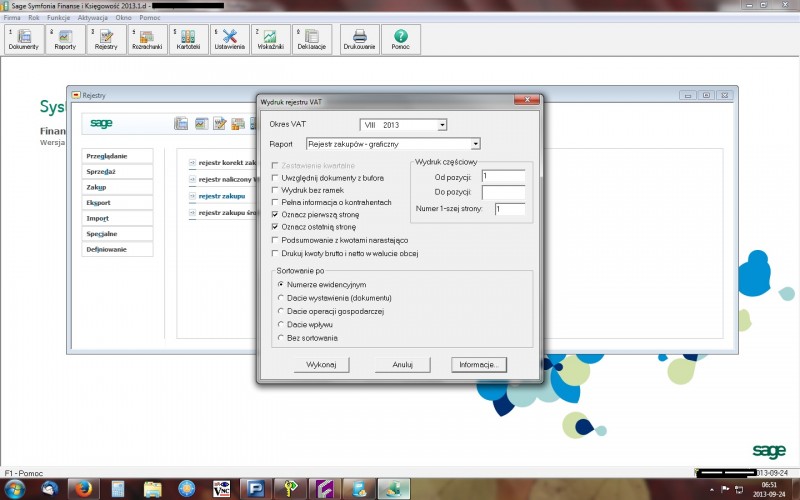Switch to the purple F application in taskbar
This screenshot has width=800, height=500.
pos(324,489)
